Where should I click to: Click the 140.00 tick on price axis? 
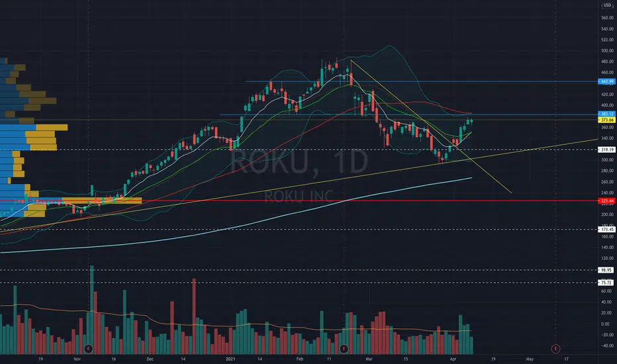(x=607, y=247)
